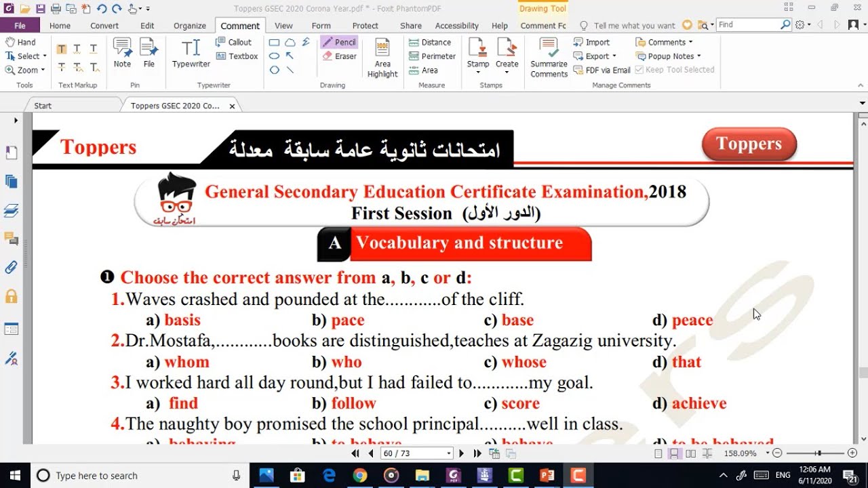
Task: Open the zoom percentage dropdown
Action: coord(768,453)
